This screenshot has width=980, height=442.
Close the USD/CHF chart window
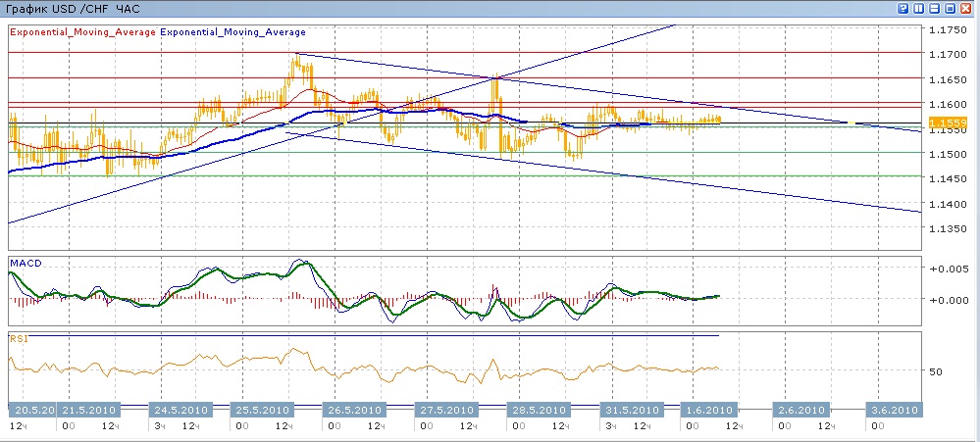[x=966, y=8]
